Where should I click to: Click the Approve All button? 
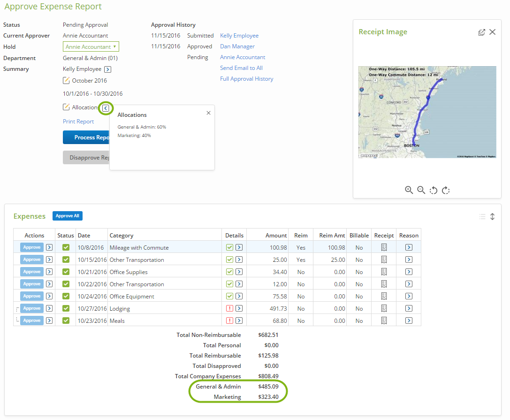[x=68, y=216]
